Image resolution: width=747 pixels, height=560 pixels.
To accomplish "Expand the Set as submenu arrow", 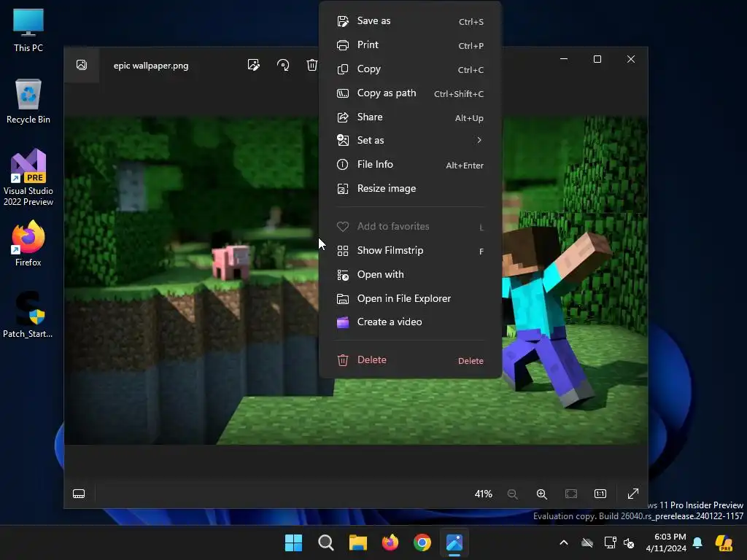I will coord(479,140).
